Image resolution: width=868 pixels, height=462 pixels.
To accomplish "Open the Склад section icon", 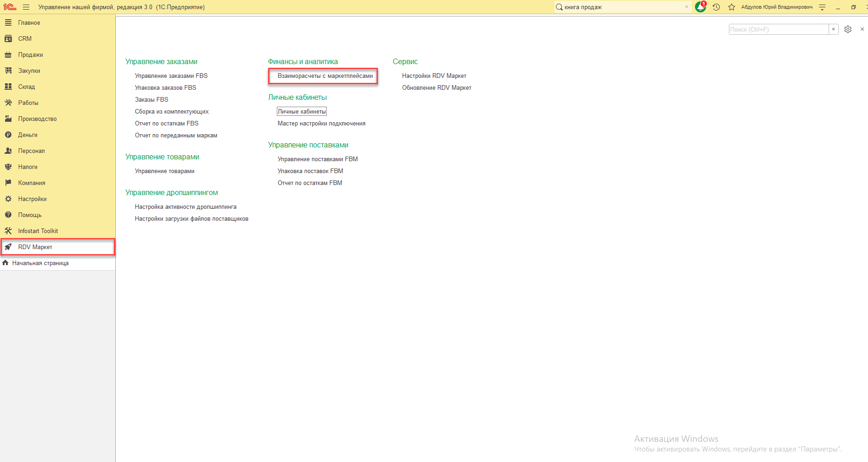I will (x=8, y=87).
